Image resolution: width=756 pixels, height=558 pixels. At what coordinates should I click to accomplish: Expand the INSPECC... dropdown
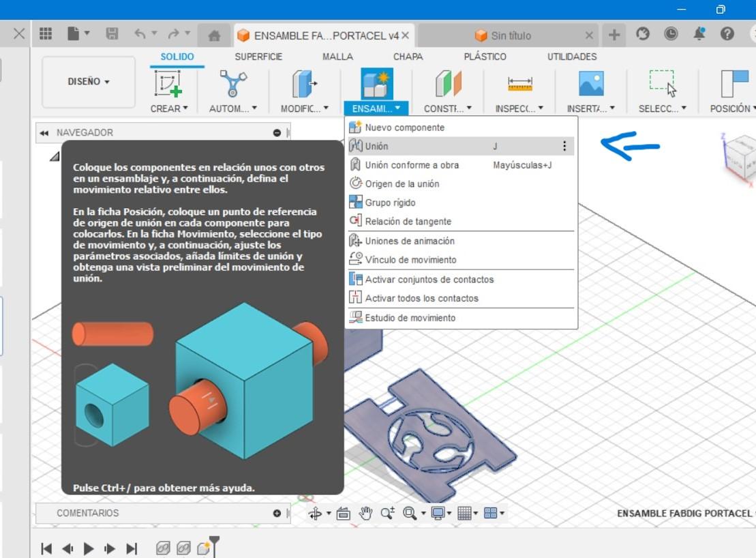tap(519, 108)
